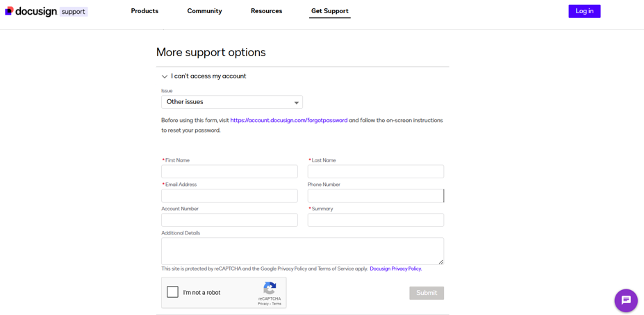Open the Issue dropdown showing Other issues
Screen dimensions: 644x315
click(232, 102)
